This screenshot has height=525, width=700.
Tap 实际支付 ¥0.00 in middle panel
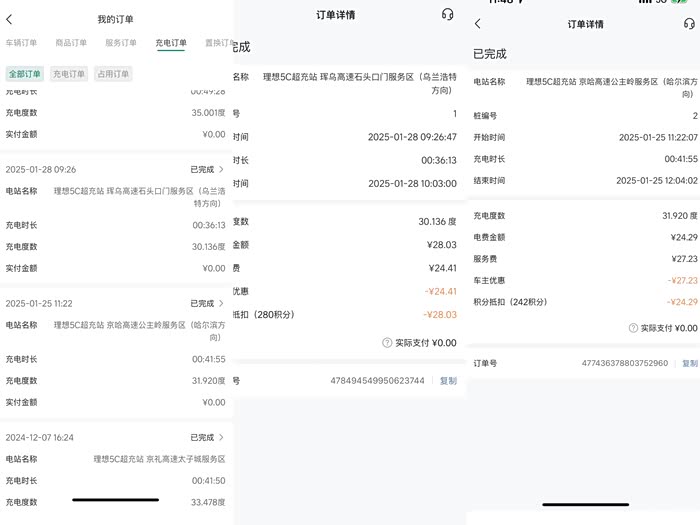click(426, 343)
